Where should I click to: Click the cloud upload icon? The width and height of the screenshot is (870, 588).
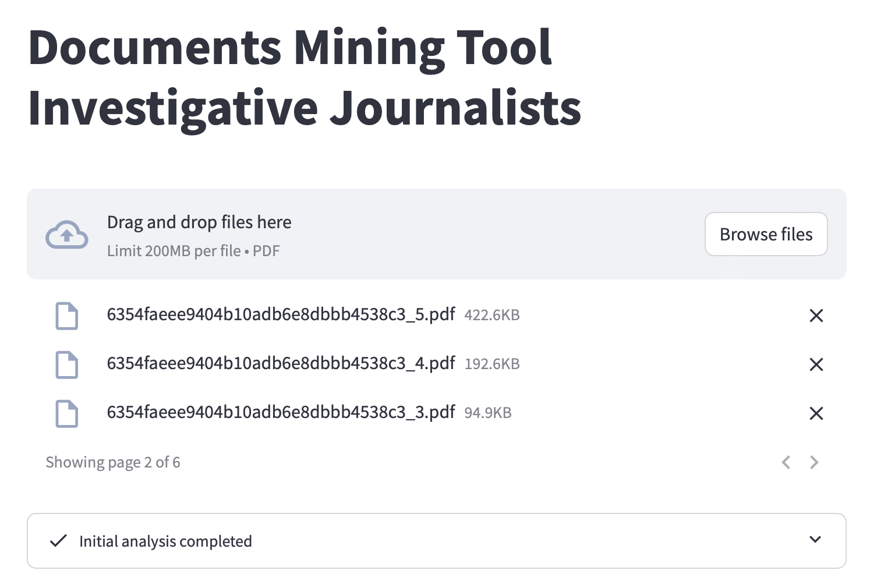pyautogui.click(x=67, y=235)
